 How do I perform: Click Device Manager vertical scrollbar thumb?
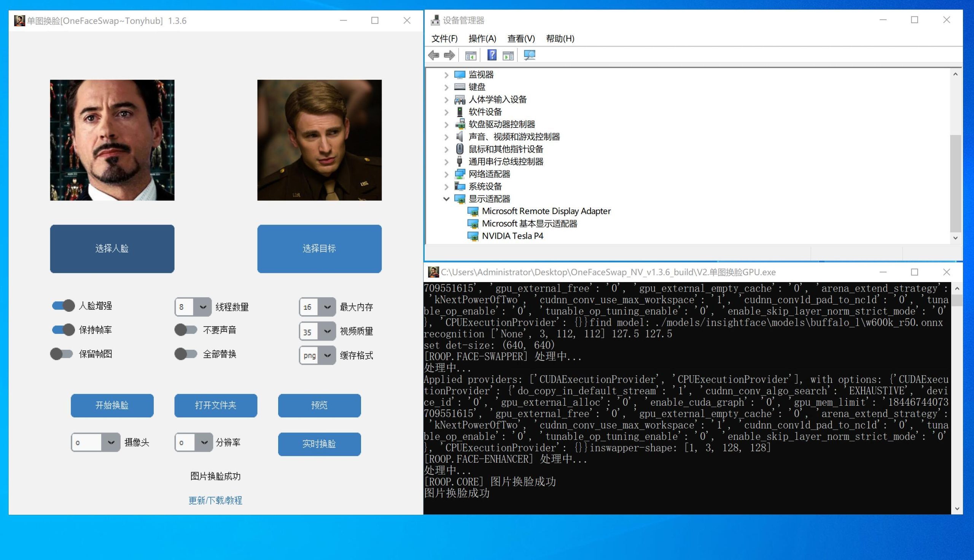click(x=955, y=183)
